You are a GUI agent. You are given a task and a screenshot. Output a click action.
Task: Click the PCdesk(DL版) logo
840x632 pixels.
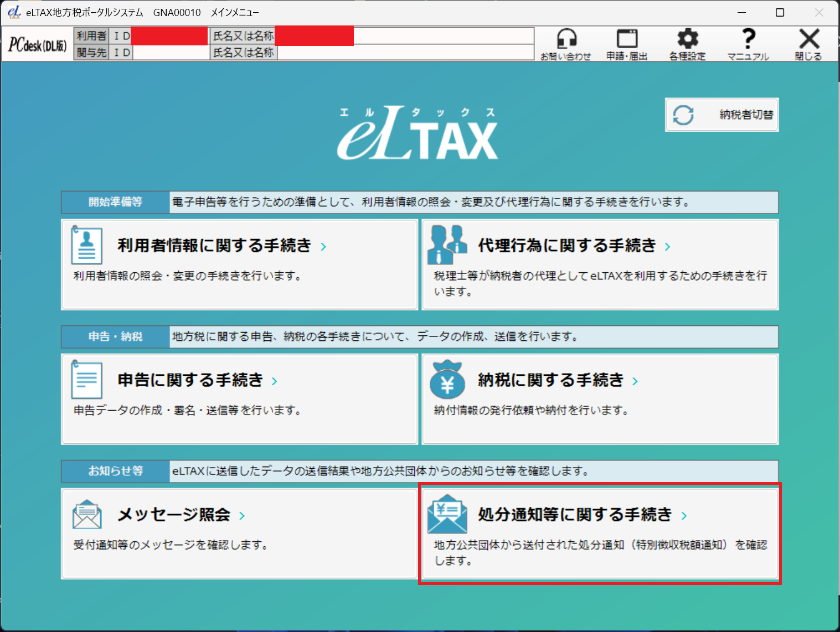[x=38, y=44]
